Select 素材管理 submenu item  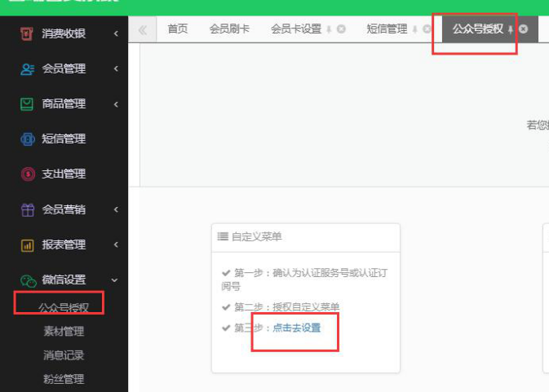coord(64,331)
